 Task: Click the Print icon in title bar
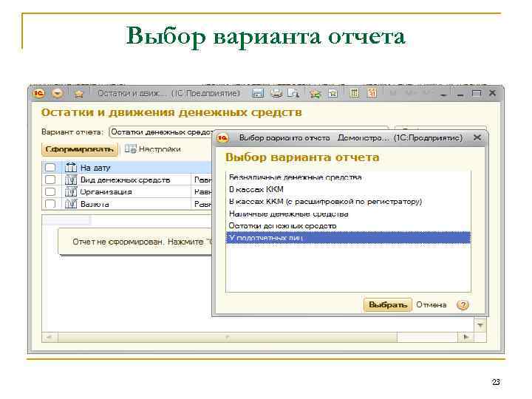[276, 93]
